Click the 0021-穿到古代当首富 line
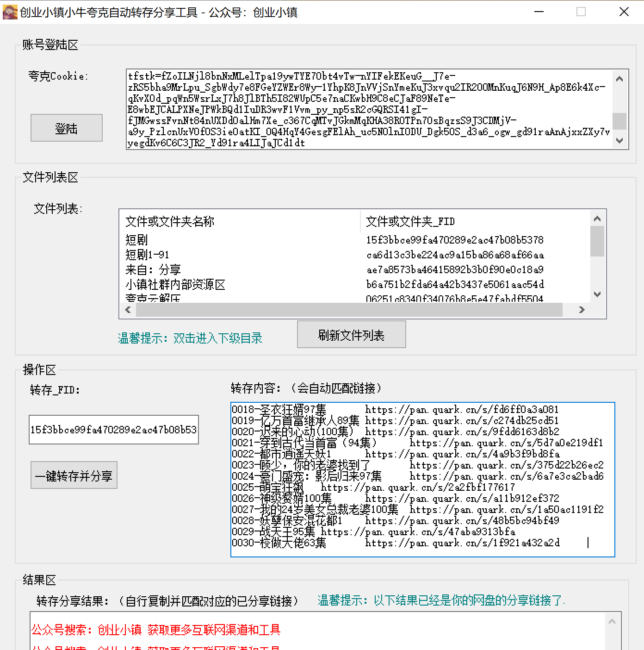This screenshot has height=650, width=644. click(417, 443)
